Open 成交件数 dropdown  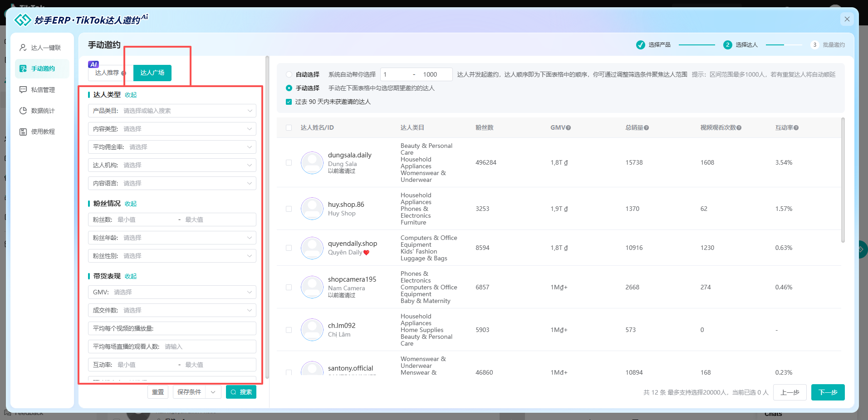pos(172,310)
